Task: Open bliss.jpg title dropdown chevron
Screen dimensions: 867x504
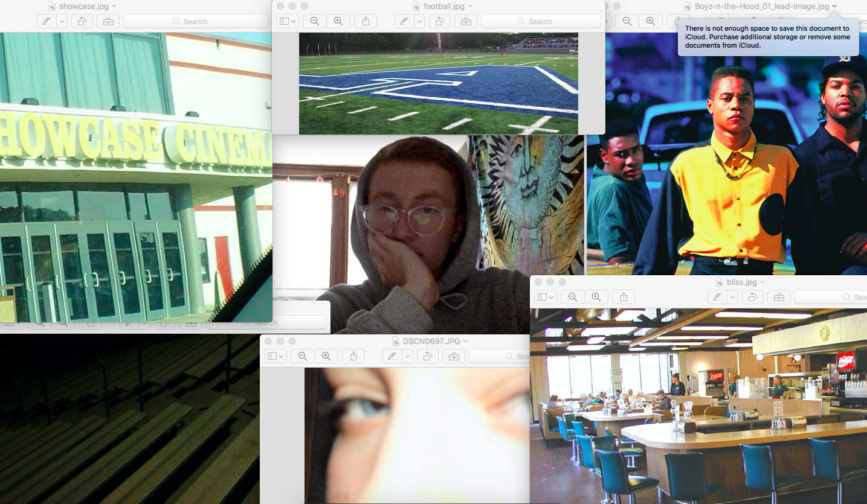Action: pyautogui.click(x=762, y=282)
